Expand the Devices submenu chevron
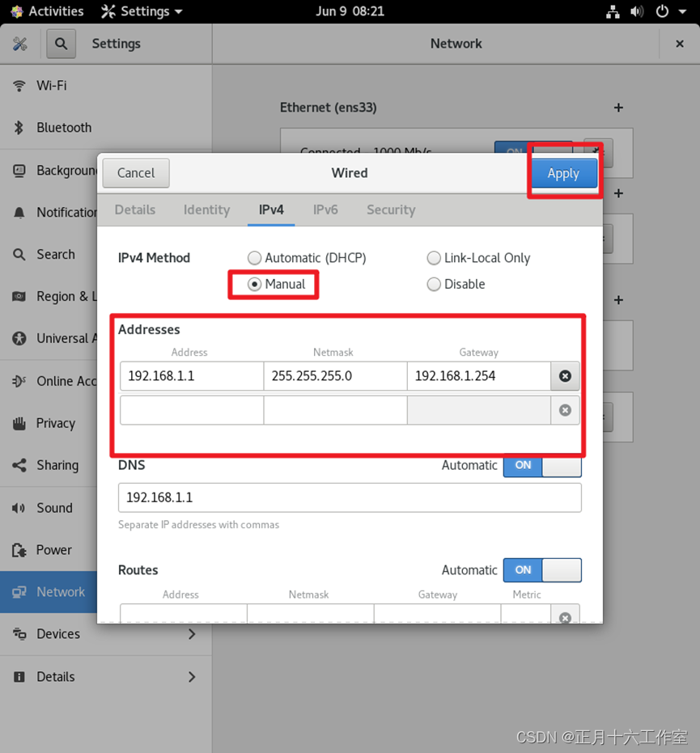 coord(192,634)
